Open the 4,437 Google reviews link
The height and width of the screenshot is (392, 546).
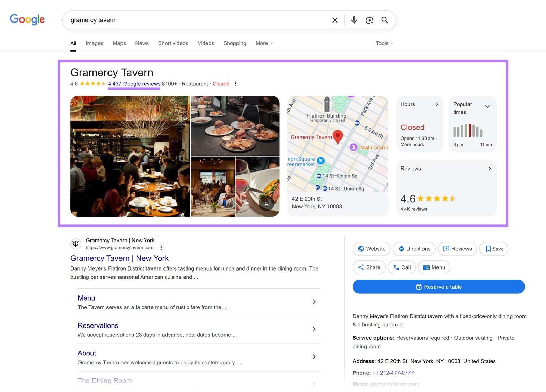(134, 84)
